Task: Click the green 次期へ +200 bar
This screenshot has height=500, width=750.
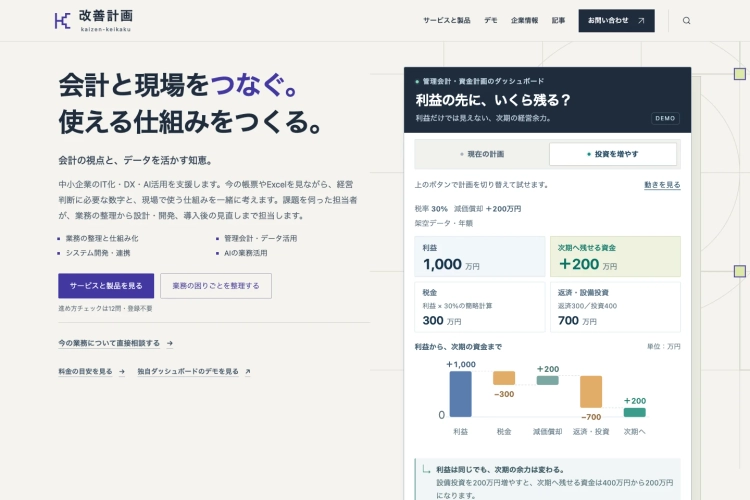Action: pos(634,412)
